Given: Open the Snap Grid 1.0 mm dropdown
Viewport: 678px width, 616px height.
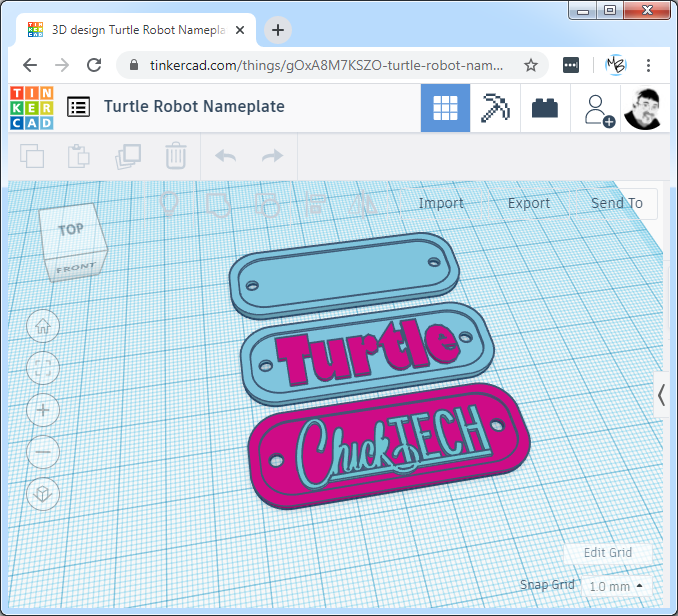Looking at the screenshot, I should point(616,587).
